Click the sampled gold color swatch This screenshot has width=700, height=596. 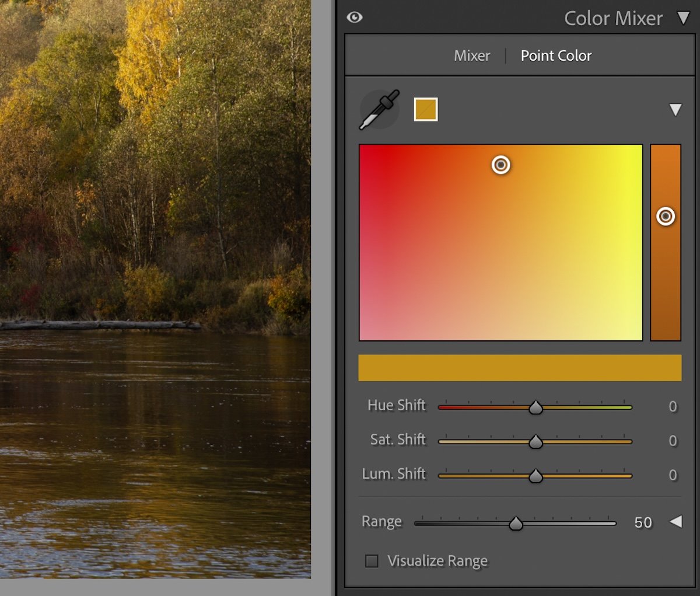(425, 109)
